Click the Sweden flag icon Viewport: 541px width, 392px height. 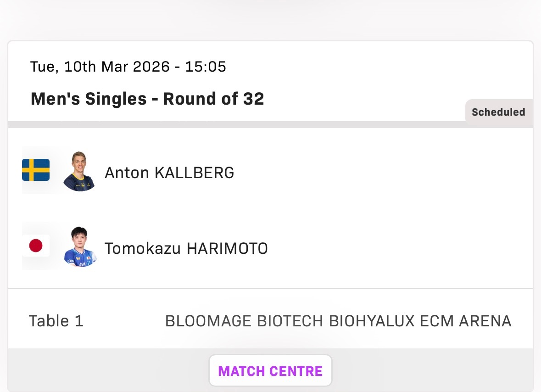point(36,170)
